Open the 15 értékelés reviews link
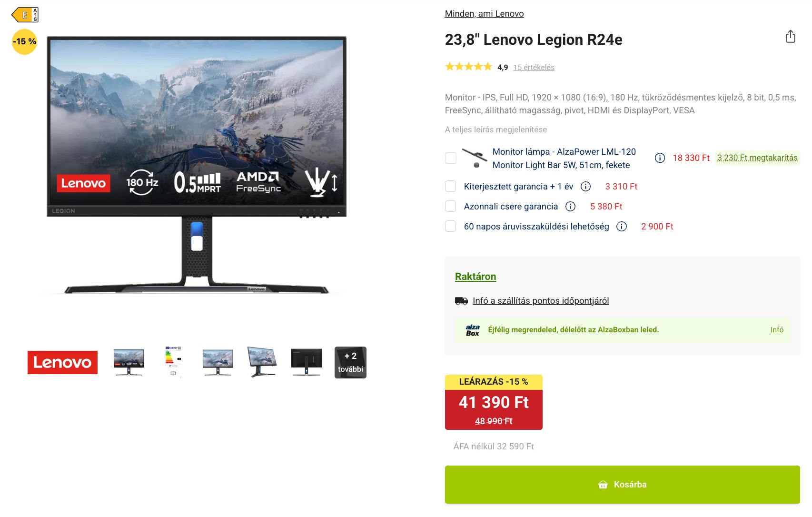The height and width of the screenshot is (517, 812). tap(534, 68)
